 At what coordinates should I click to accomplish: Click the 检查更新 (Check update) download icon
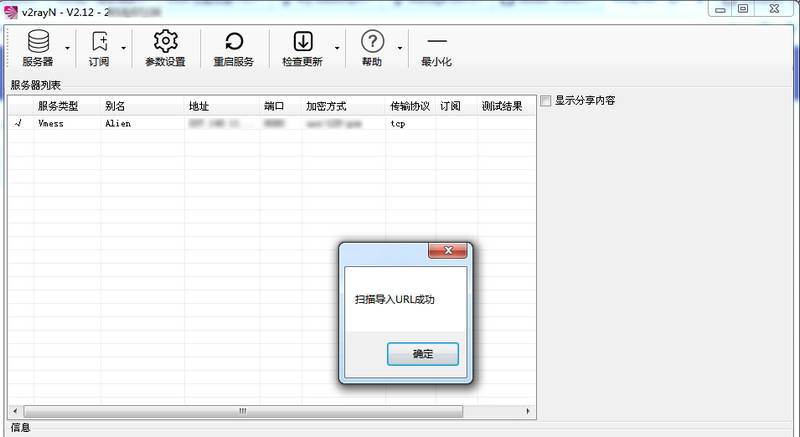302,42
